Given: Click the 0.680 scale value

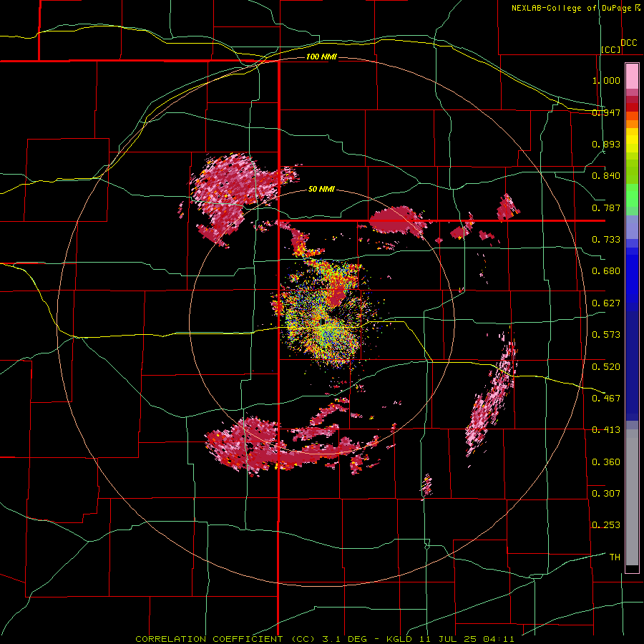Looking at the screenshot, I should 606,271.
